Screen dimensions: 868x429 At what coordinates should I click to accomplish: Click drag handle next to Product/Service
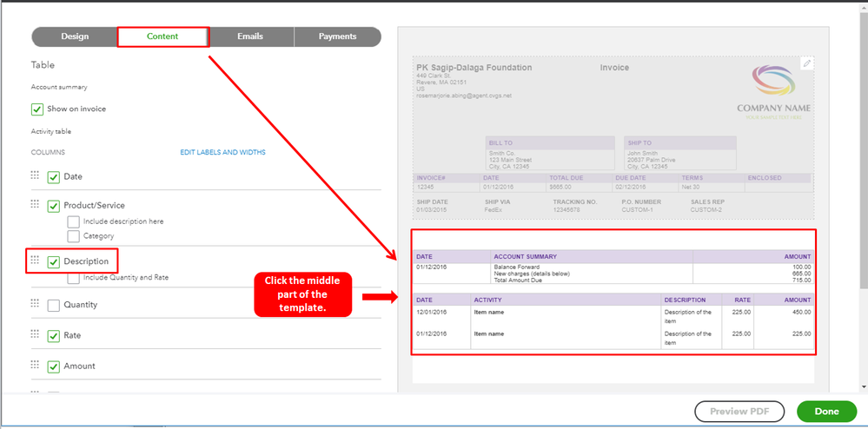click(35, 204)
